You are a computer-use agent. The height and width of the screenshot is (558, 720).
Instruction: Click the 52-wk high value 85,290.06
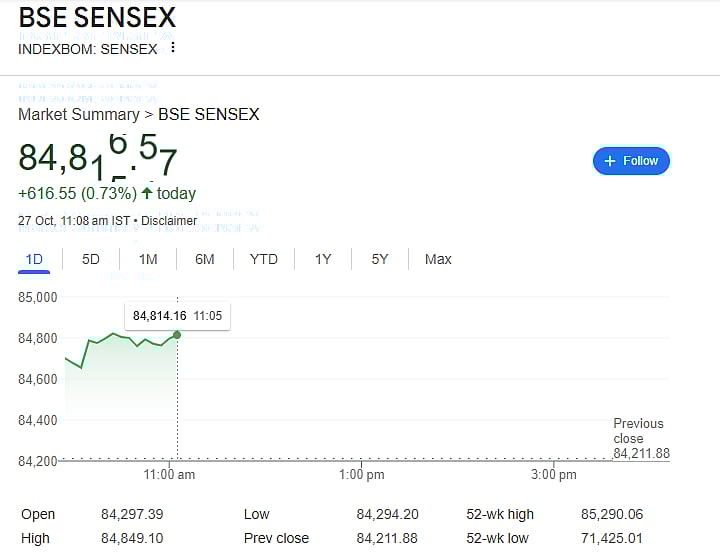(612, 515)
